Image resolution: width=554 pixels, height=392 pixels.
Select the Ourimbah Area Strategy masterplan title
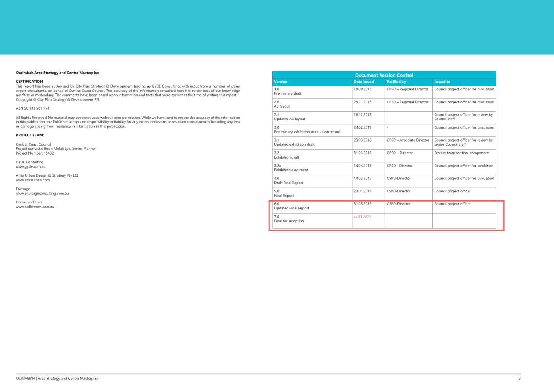(57, 73)
